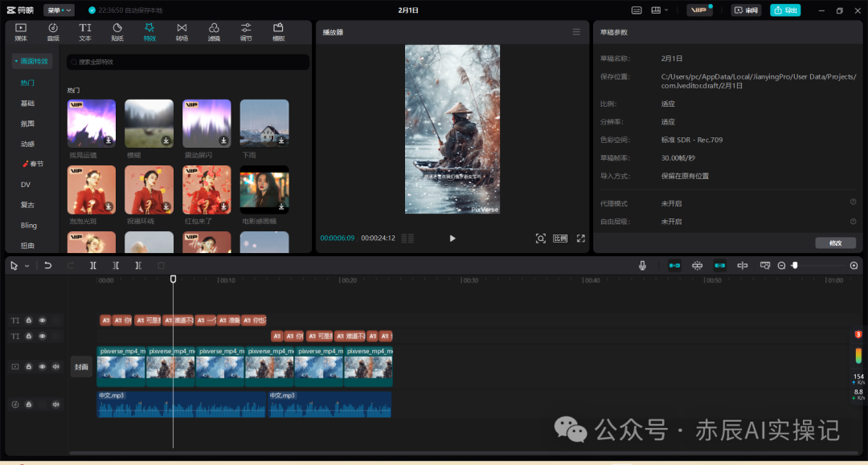This screenshot has width=868, height=465.
Task: Click the delete-left trim icon
Action: (116, 265)
